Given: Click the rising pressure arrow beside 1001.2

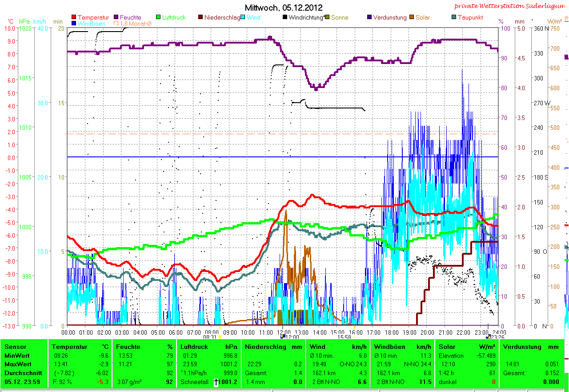Looking at the screenshot, I should click(216, 382).
